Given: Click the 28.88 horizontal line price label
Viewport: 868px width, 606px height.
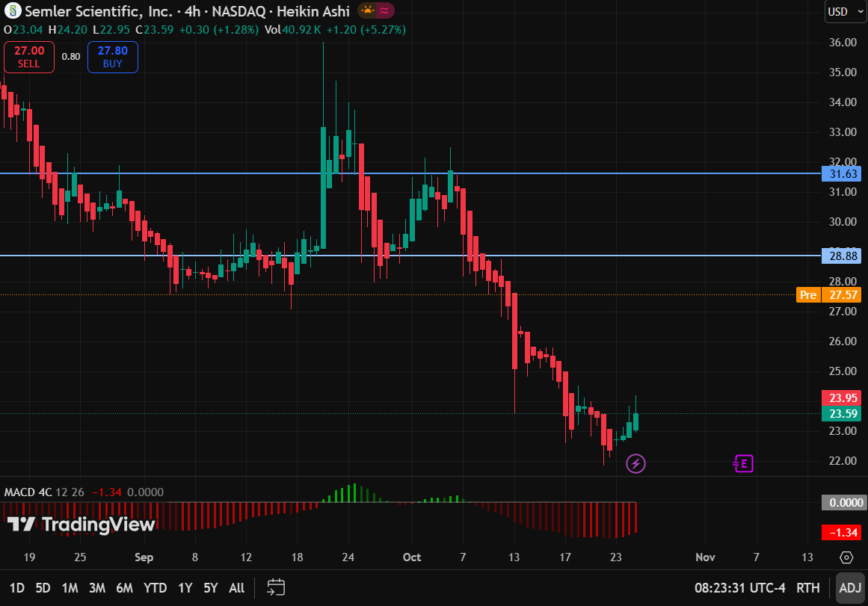Looking at the screenshot, I should [843, 256].
